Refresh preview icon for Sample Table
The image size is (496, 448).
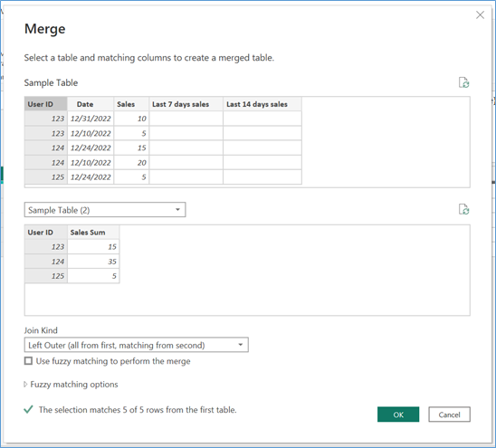pos(463,82)
